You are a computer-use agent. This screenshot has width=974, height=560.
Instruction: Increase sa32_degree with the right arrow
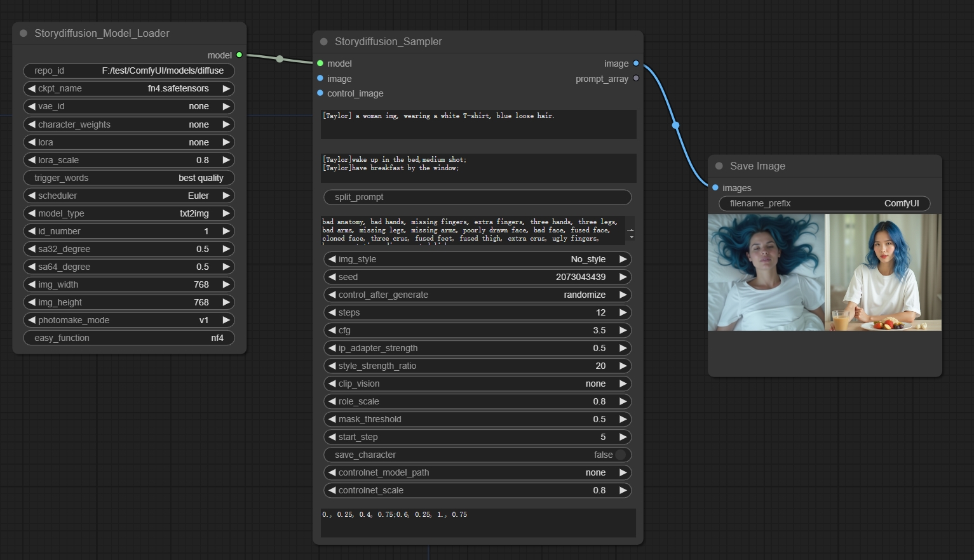tap(226, 249)
